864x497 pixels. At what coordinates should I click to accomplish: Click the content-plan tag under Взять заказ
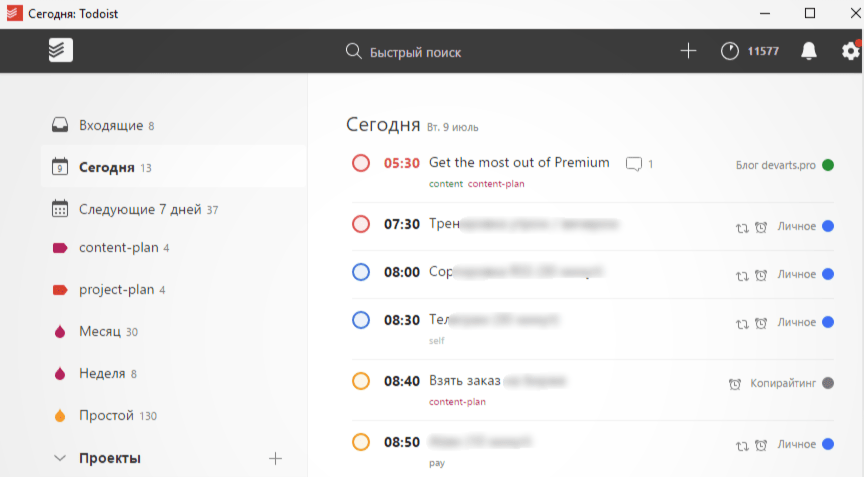tap(457, 402)
